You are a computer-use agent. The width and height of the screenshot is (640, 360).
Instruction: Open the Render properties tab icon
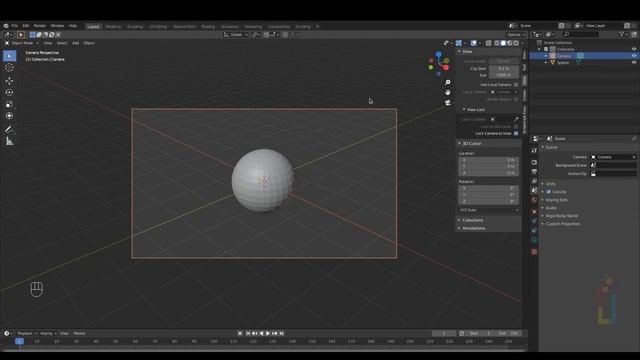534,162
